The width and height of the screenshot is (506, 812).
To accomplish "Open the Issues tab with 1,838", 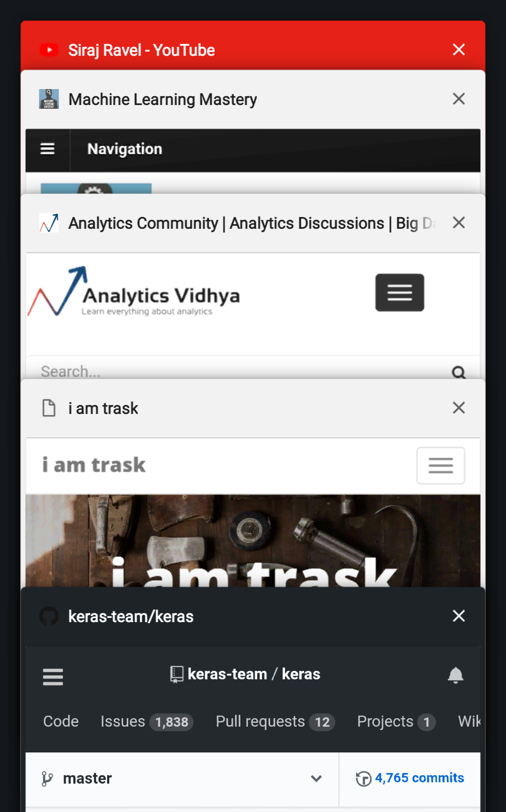I will tap(147, 722).
